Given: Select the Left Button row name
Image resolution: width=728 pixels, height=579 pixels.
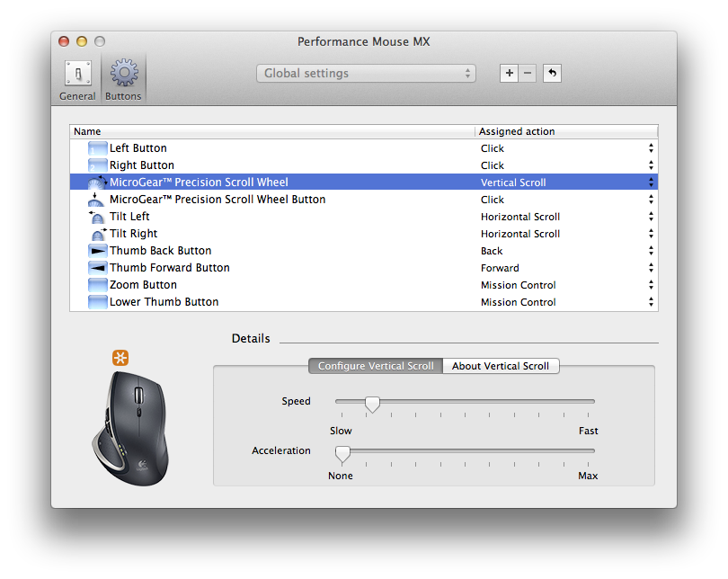Looking at the screenshot, I should pos(138,148).
